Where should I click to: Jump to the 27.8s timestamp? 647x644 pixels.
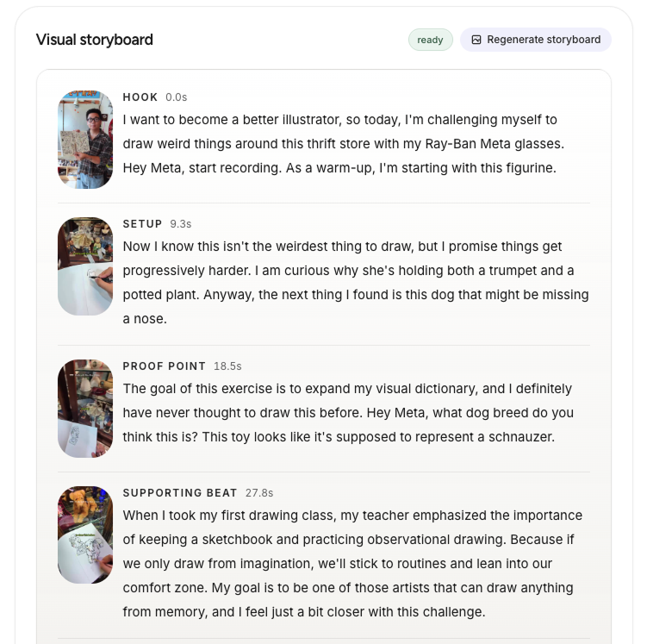[x=259, y=493]
